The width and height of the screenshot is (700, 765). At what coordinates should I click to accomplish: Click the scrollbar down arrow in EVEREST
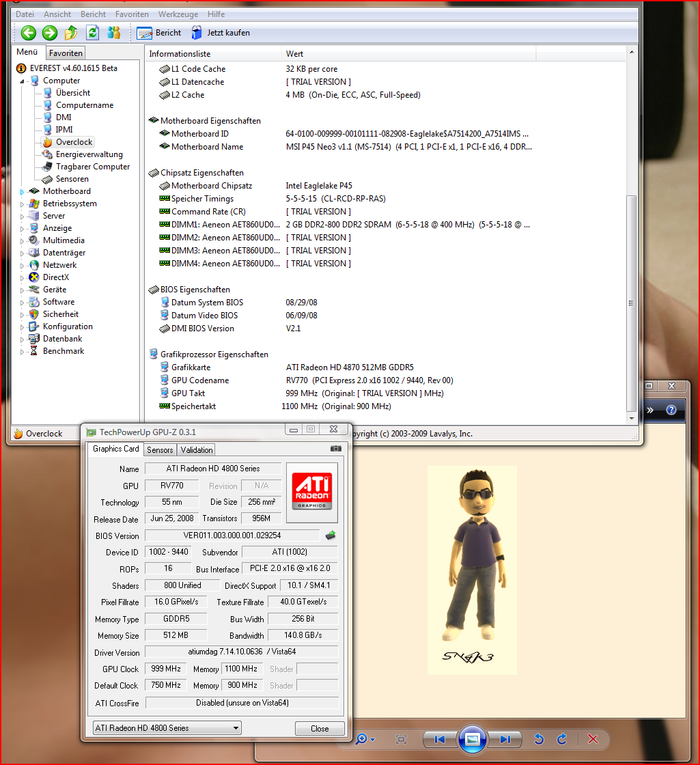[631, 418]
